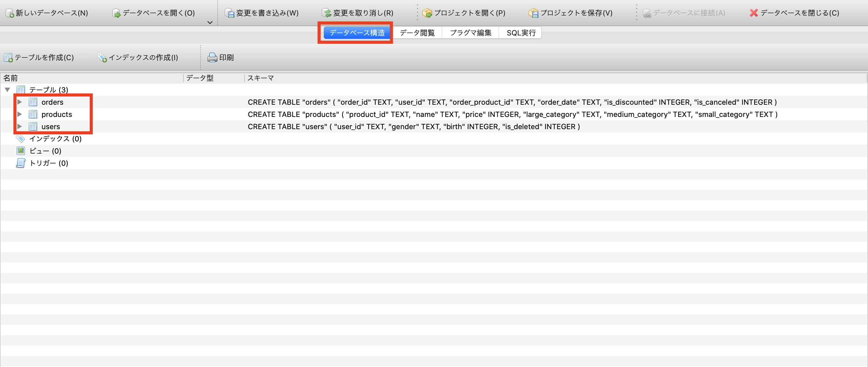
Task: Click the CREATE TABLE "orders" schema text
Action: (512, 102)
